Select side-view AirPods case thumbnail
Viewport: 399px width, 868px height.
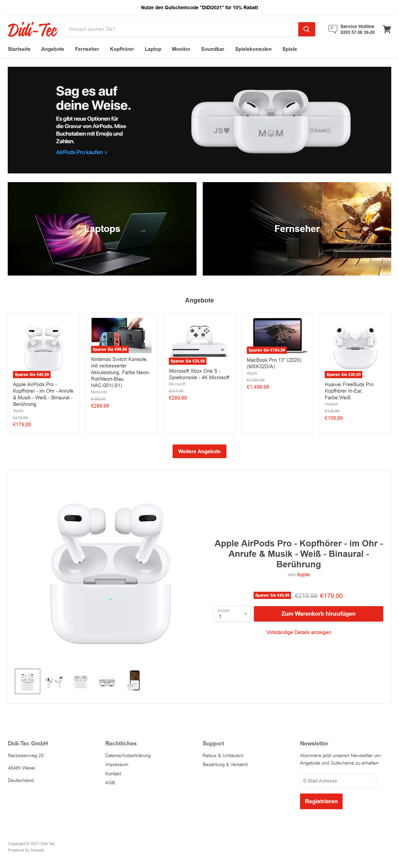pyautogui.click(x=107, y=681)
